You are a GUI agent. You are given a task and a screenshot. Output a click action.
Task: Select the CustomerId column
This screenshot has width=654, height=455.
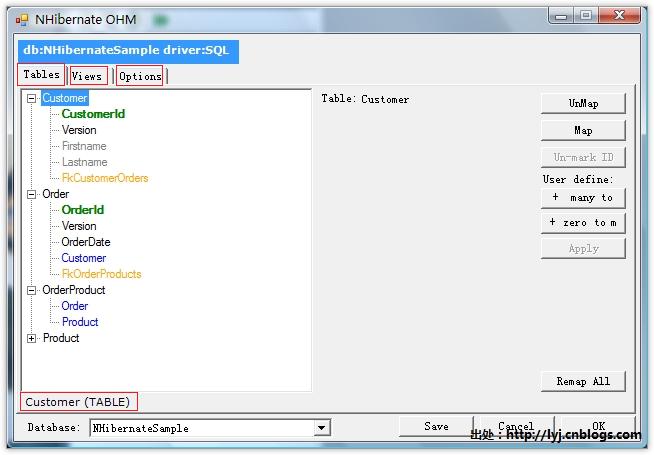pyautogui.click(x=93, y=114)
